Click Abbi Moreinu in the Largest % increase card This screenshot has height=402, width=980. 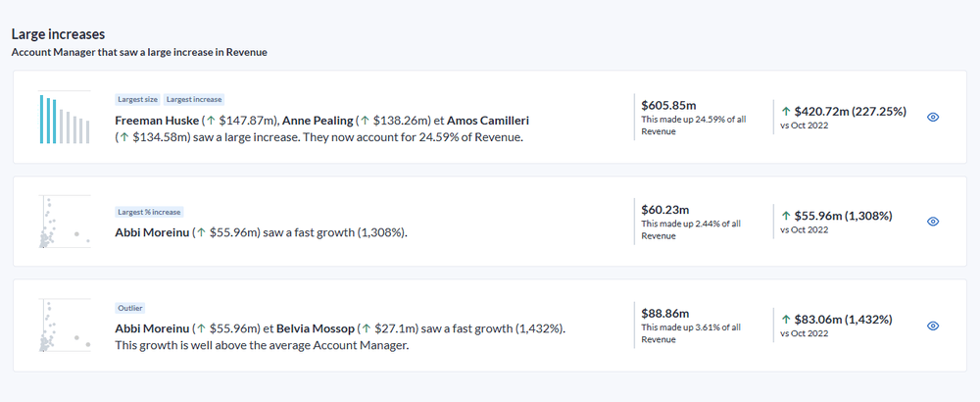(152, 232)
